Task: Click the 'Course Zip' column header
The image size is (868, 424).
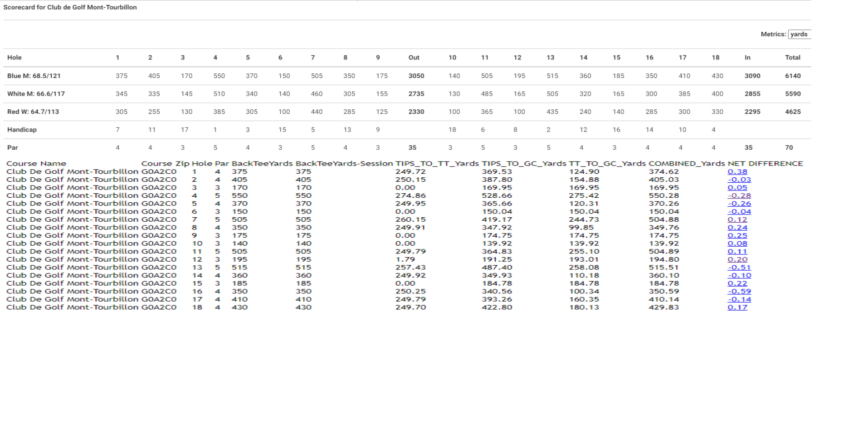Action: click(x=165, y=164)
